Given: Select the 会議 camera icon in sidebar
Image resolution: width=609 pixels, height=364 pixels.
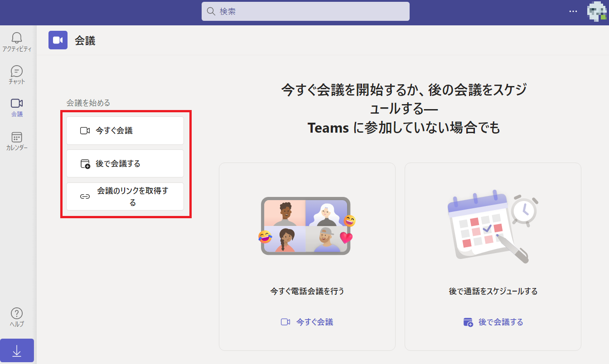Looking at the screenshot, I should point(17,104).
